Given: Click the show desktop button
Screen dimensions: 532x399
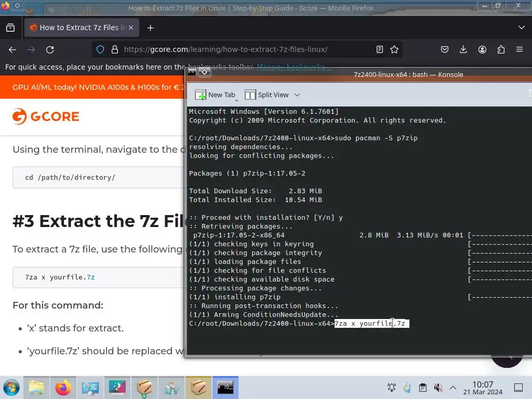Looking at the screenshot, I should [x=518, y=388].
